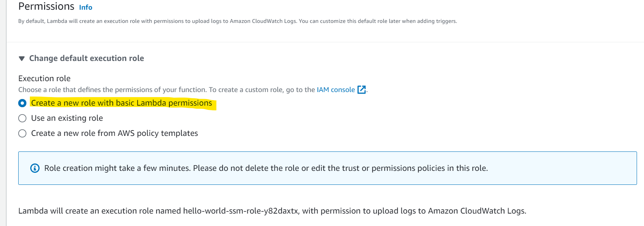Click the Role creation might take a few minutes message
The image size is (644, 226).
(x=266, y=168)
